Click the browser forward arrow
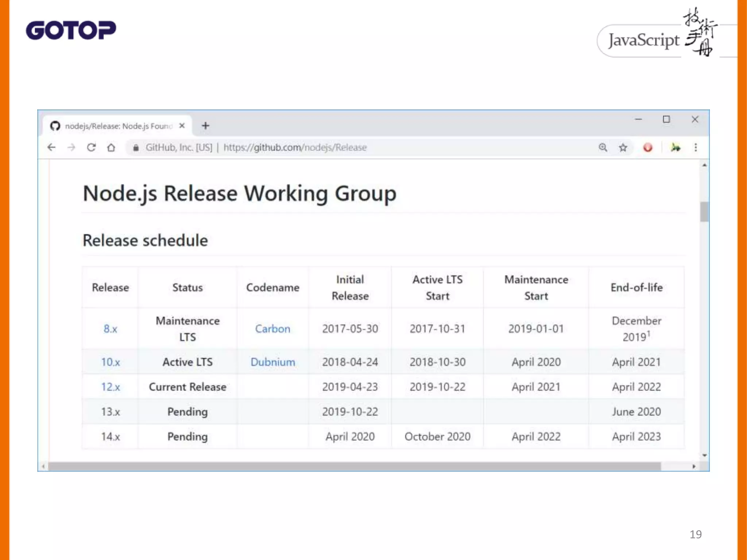The width and height of the screenshot is (747, 560). click(x=71, y=147)
